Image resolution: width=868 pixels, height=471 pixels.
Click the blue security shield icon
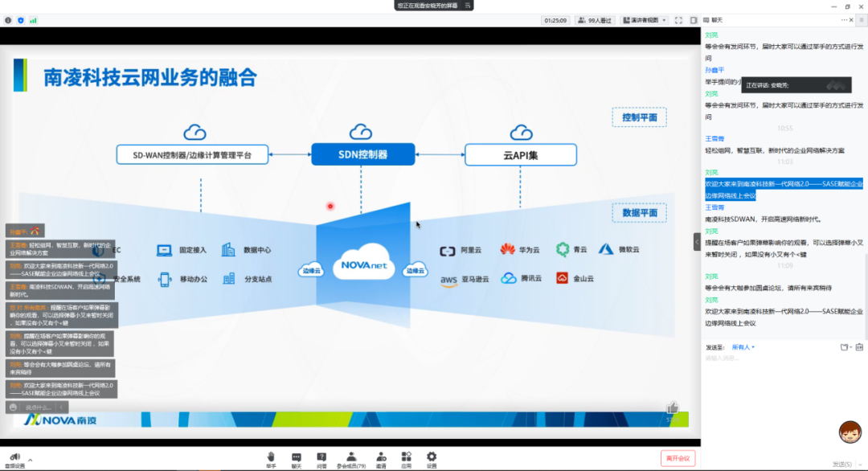[x=20, y=20]
